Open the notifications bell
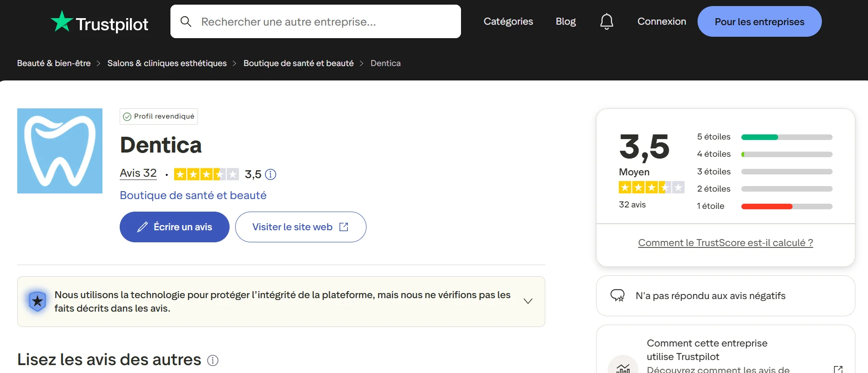 click(x=606, y=21)
